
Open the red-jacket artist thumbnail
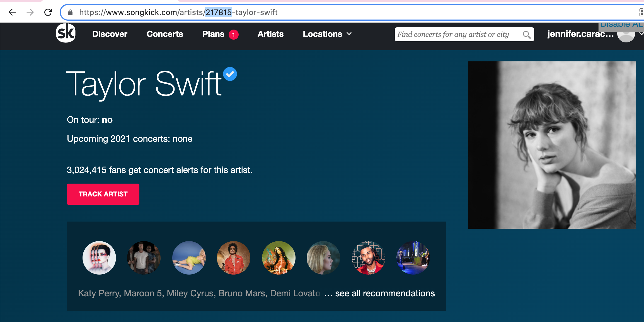pos(369,258)
